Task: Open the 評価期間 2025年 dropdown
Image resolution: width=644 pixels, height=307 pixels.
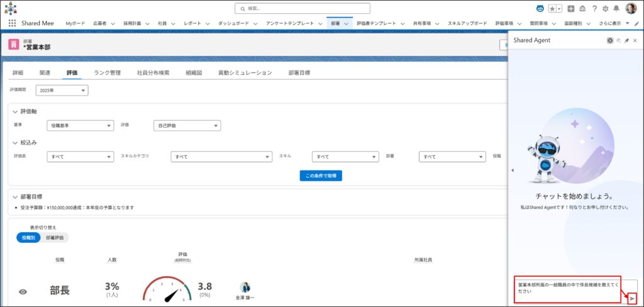Action: point(62,91)
